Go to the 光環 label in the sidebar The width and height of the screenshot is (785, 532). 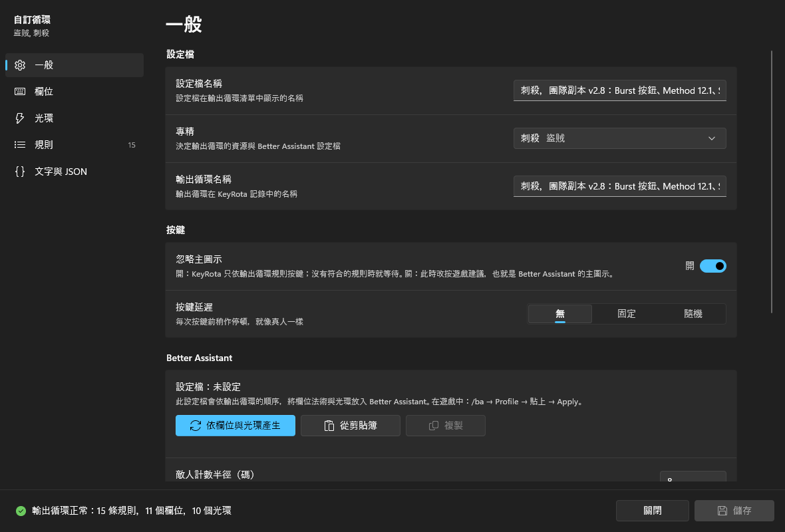tap(44, 118)
